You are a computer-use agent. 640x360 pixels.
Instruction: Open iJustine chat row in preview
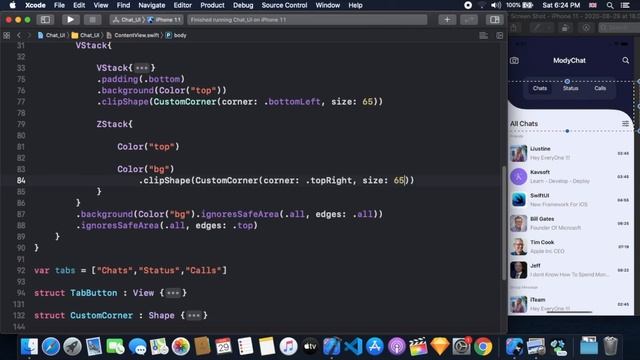pyautogui.click(x=571, y=153)
